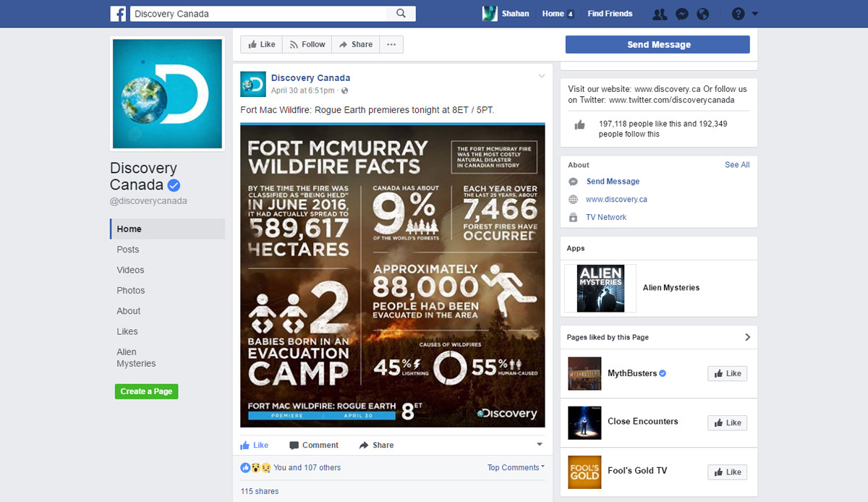This screenshot has width=868, height=502.
Task: Click See All in the About box
Action: [x=737, y=165]
